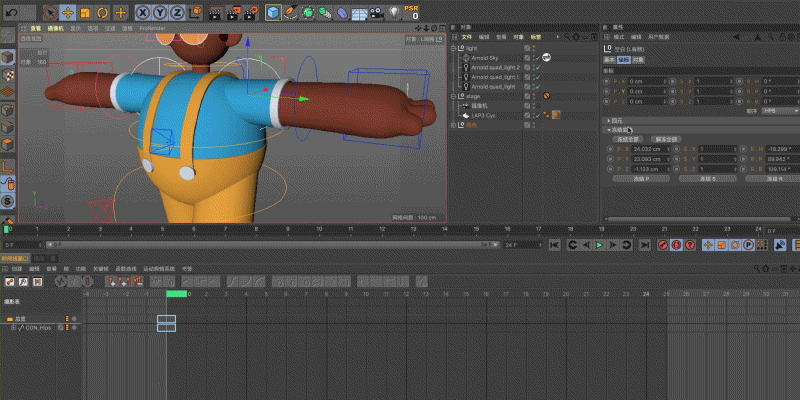Switch the coordinate system icon
The height and width of the screenshot is (400, 800).
point(195,12)
